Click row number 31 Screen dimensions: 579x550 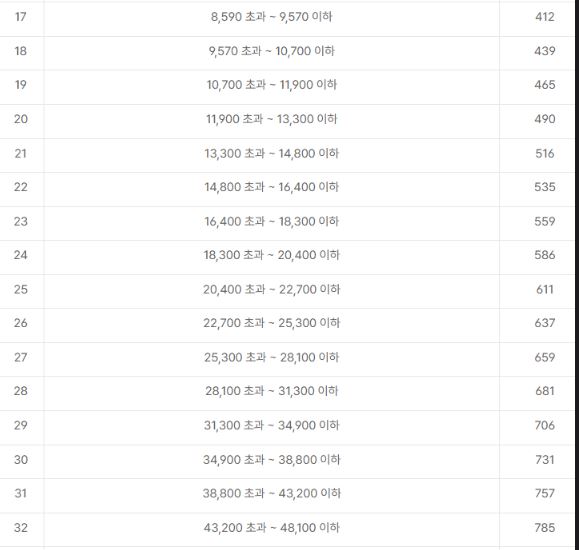click(21, 493)
